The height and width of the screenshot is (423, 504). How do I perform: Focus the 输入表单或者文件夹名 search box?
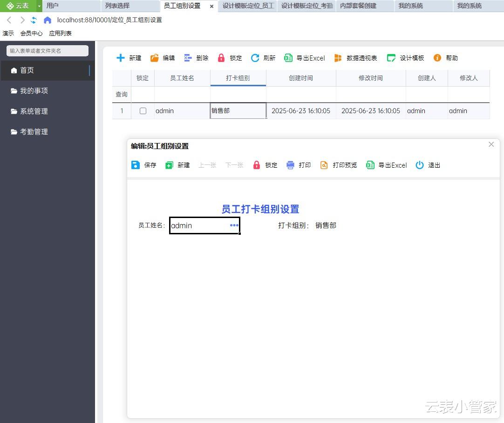pos(48,50)
